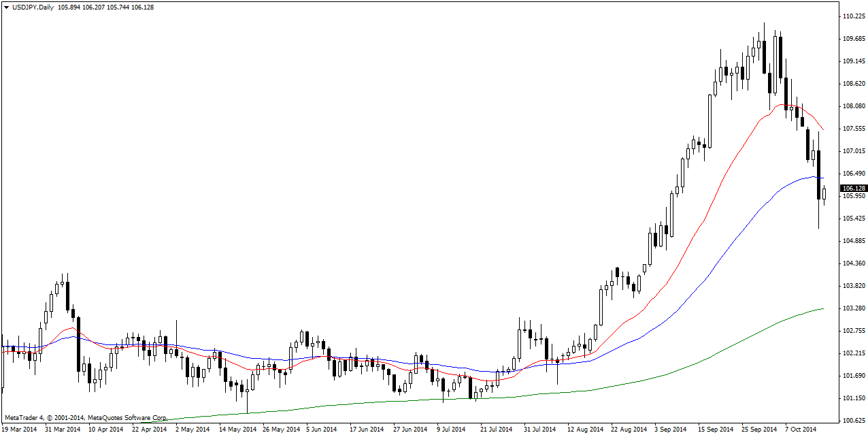Click the 2 May 2014 date label
The image size is (868, 435).
(193, 430)
